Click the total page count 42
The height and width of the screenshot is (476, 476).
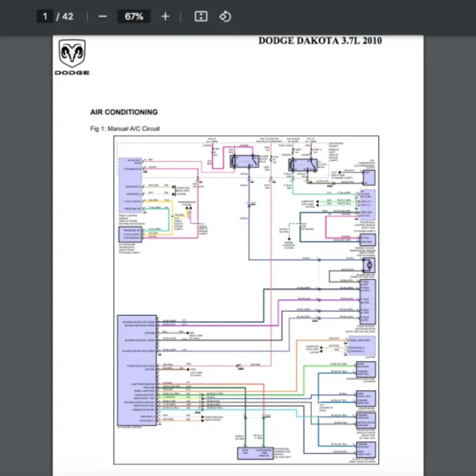click(67, 16)
